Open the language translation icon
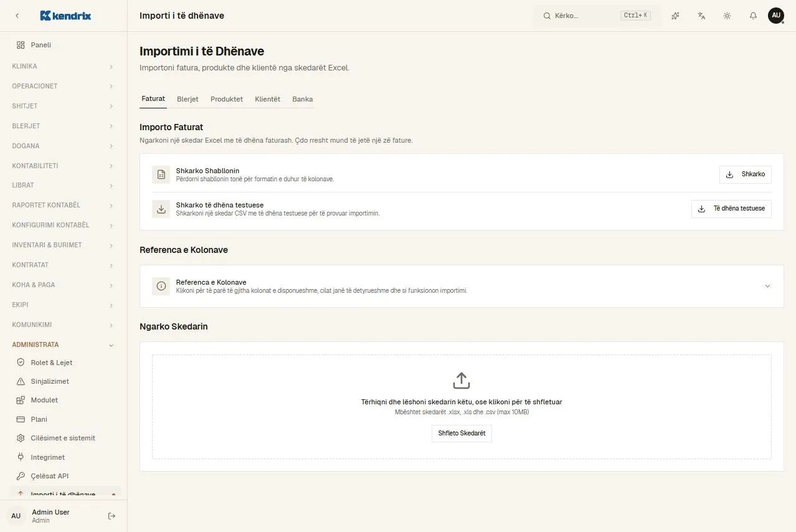The image size is (796, 532). pos(701,16)
